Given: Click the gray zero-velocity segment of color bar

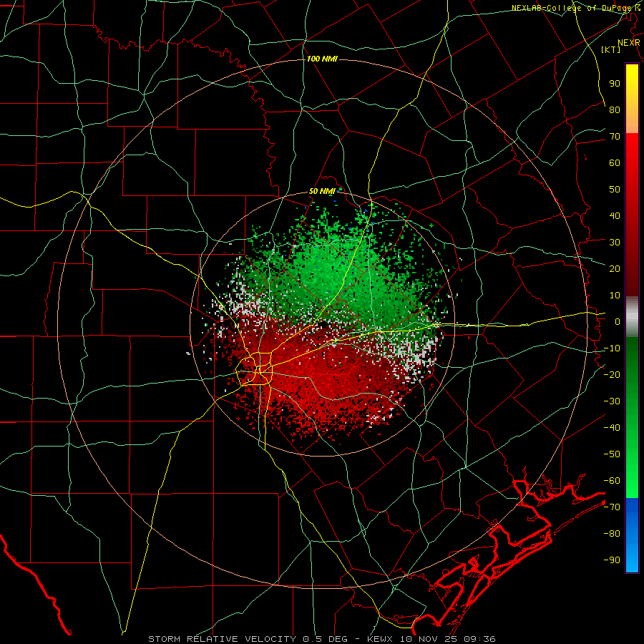Looking at the screenshot, I should (632, 317).
